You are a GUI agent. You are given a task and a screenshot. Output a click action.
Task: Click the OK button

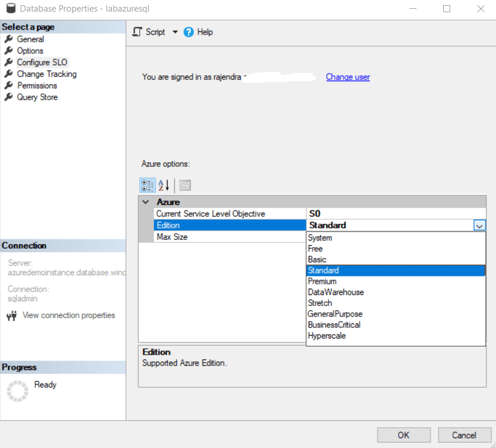tap(404, 435)
